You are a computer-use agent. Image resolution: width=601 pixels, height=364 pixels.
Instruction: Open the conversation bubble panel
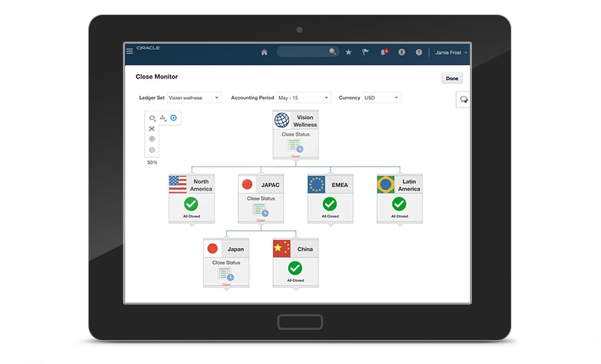tap(464, 100)
